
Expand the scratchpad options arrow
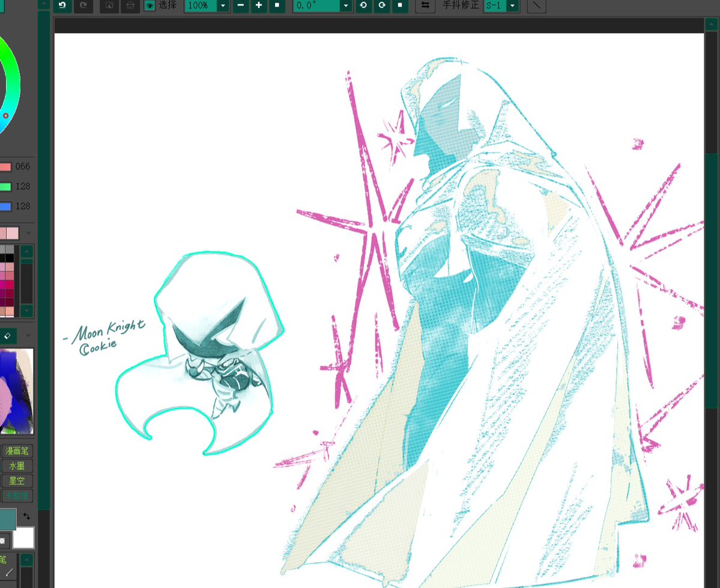tap(28, 336)
